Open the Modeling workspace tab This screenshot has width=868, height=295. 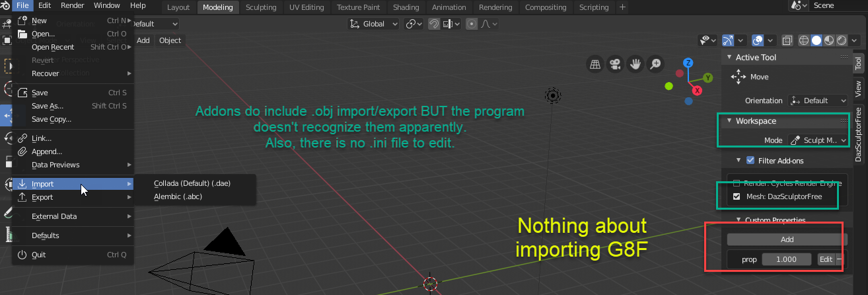click(217, 7)
